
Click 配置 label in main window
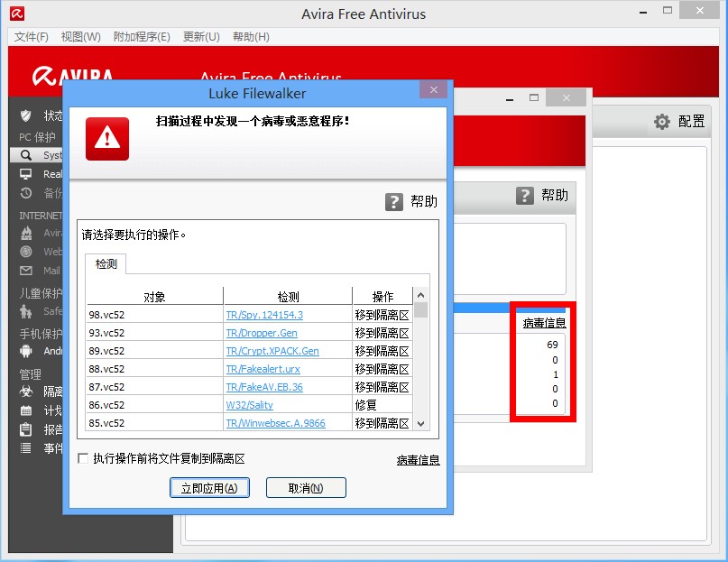click(x=691, y=122)
